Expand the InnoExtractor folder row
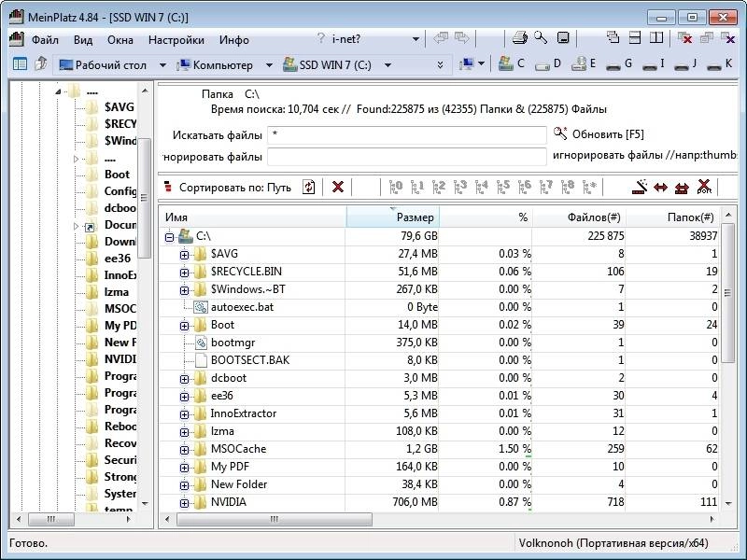The height and width of the screenshot is (560, 747). [x=184, y=414]
